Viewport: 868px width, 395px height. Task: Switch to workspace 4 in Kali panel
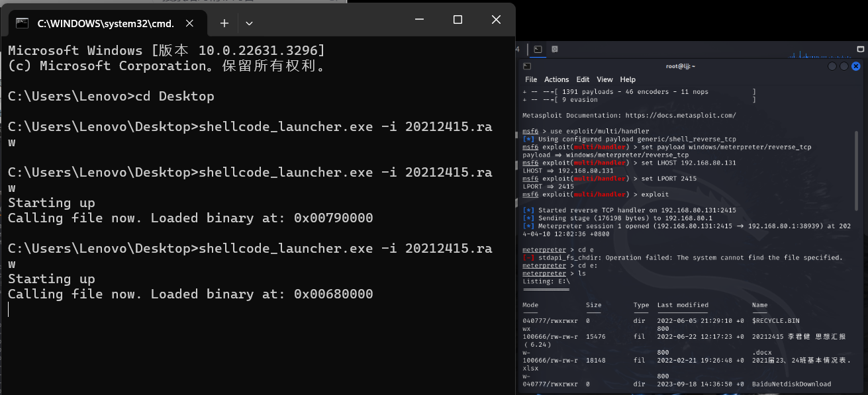518,49
